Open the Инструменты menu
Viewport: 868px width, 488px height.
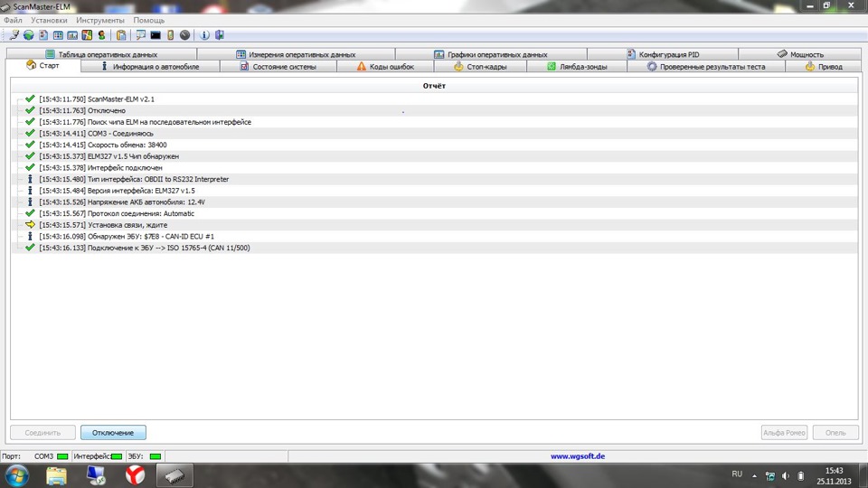100,20
